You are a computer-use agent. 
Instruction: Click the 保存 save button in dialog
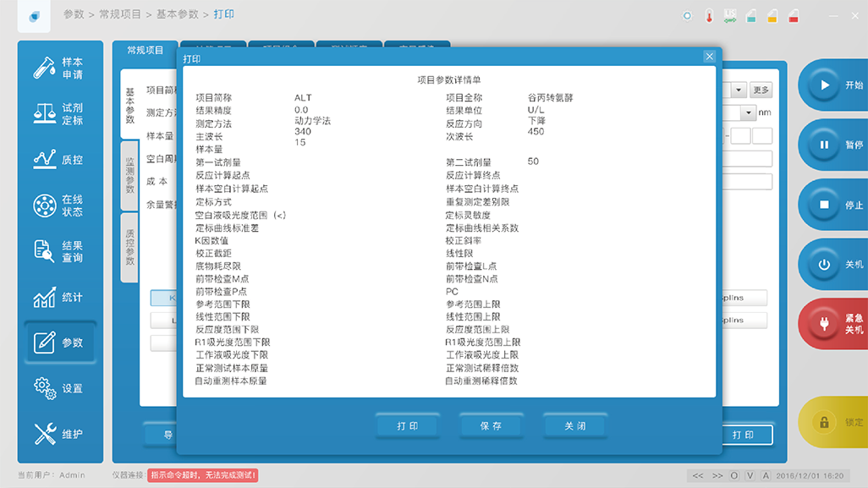(x=491, y=426)
